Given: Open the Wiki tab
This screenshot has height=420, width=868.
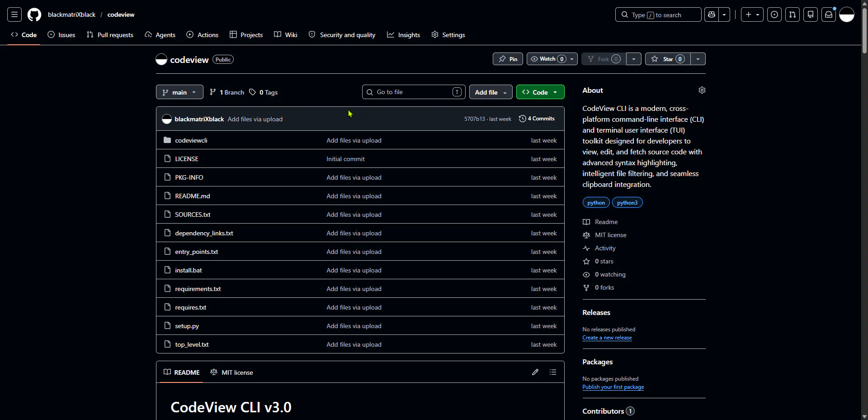Looking at the screenshot, I should (x=286, y=35).
